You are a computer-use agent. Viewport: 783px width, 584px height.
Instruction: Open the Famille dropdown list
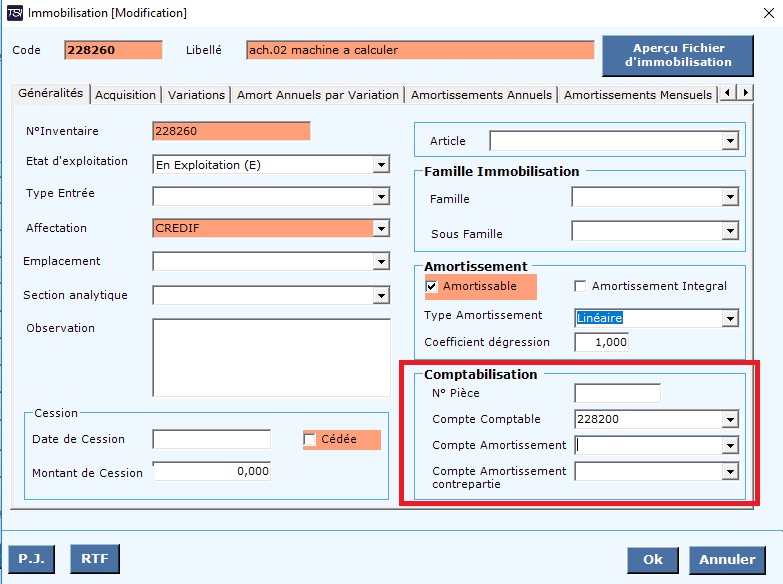point(730,199)
